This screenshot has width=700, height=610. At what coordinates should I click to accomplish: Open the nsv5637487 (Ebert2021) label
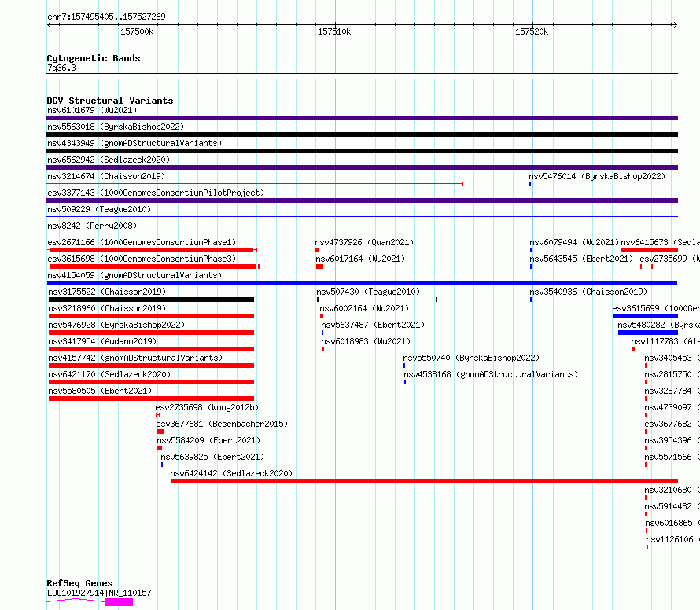pos(373,325)
